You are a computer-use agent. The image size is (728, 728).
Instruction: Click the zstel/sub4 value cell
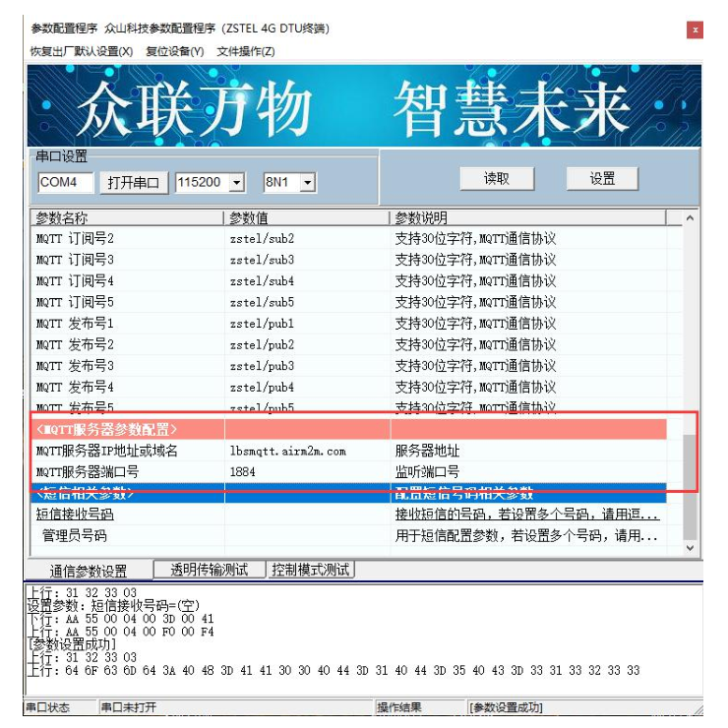click(x=307, y=281)
